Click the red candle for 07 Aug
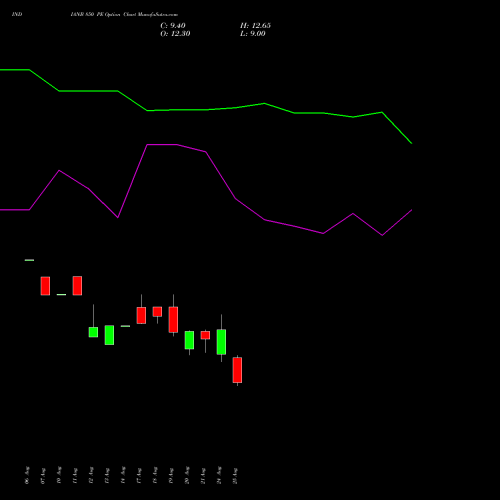This screenshot has height=500, width=500. tap(45, 286)
